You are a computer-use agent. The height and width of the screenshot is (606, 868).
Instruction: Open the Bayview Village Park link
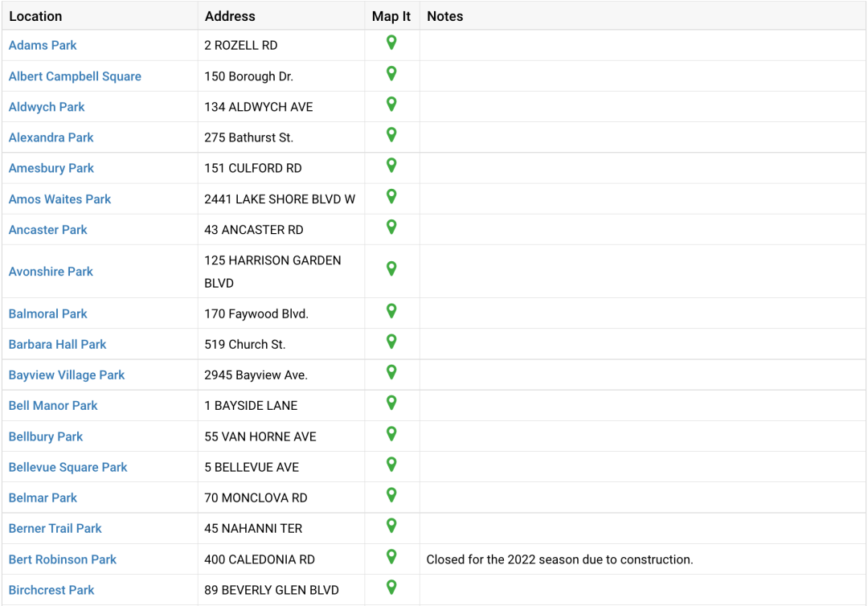pyautogui.click(x=67, y=375)
